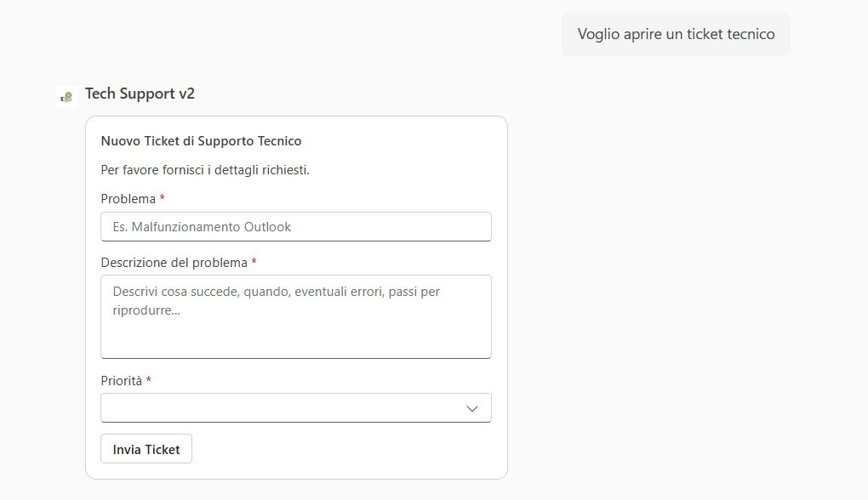
Task: Click the Priorità field label
Action: [x=122, y=381]
